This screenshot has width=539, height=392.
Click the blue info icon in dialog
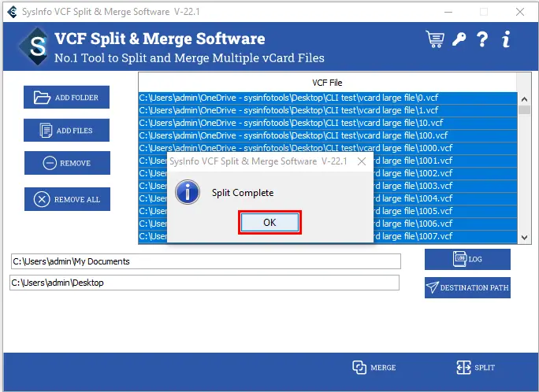pyautogui.click(x=188, y=192)
